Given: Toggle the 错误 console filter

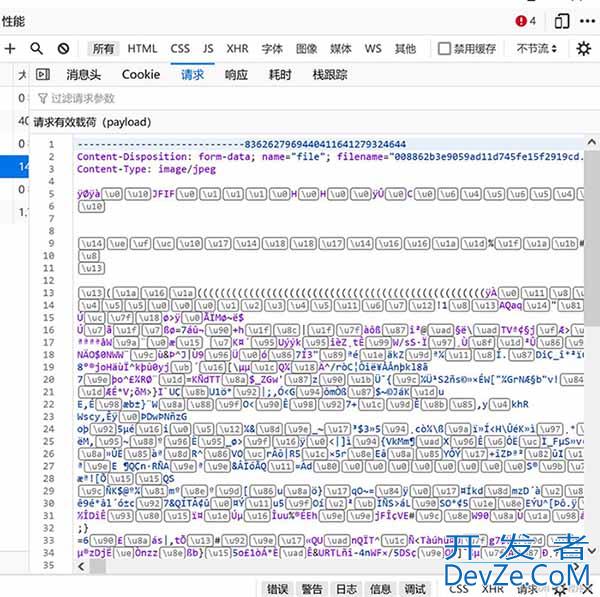Looking at the screenshot, I should (x=277, y=589).
